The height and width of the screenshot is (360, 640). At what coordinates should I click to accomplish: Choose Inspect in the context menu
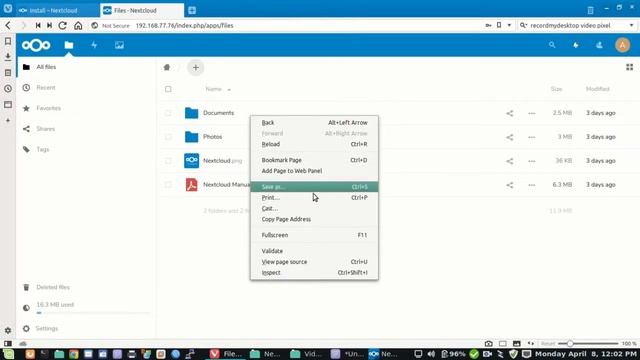pyautogui.click(x=314, y=273)
